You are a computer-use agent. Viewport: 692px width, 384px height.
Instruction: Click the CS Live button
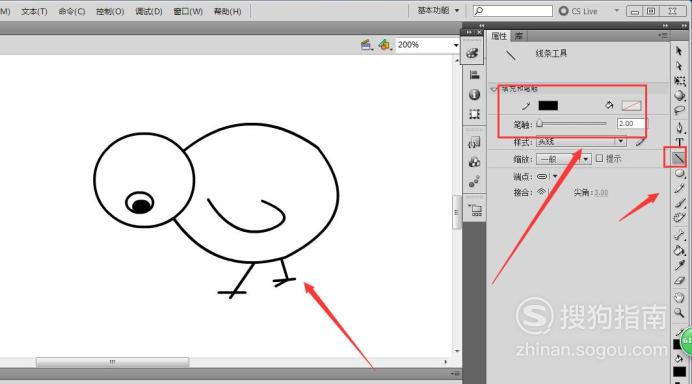(578, 11)
